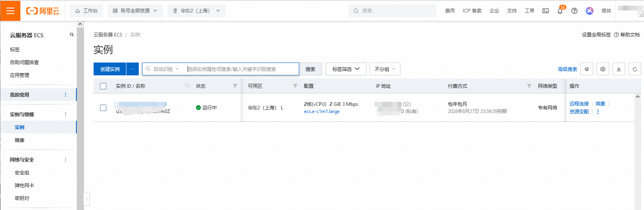Switch language via 简体
The height and width of the screenshot is (210, 644).
606,11
